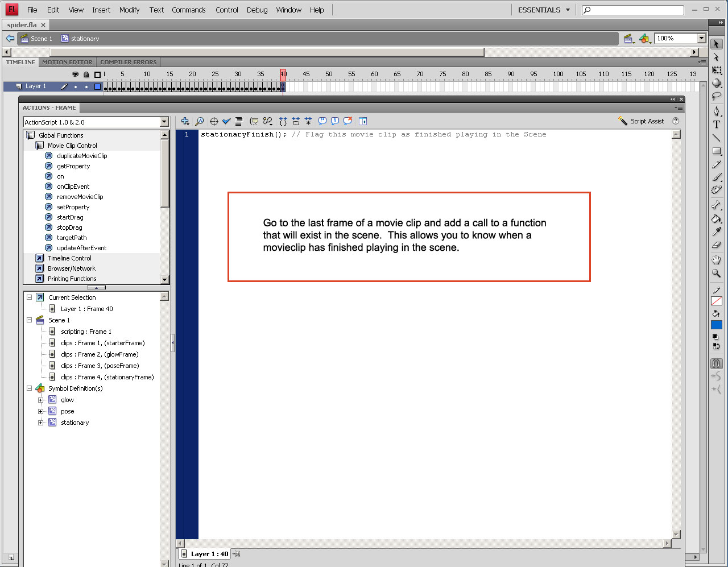The height and width of the screenshot is (567, 728).
Task: Select the Eraser tool
Action: pos(716,245)
